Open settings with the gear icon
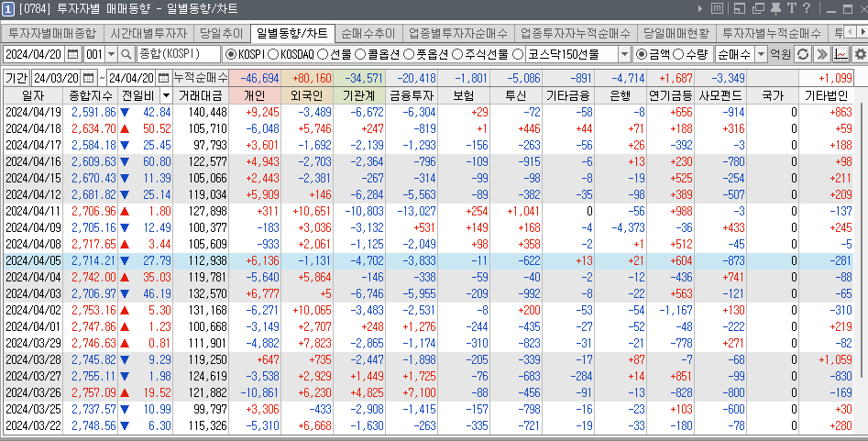 (860, 54)
